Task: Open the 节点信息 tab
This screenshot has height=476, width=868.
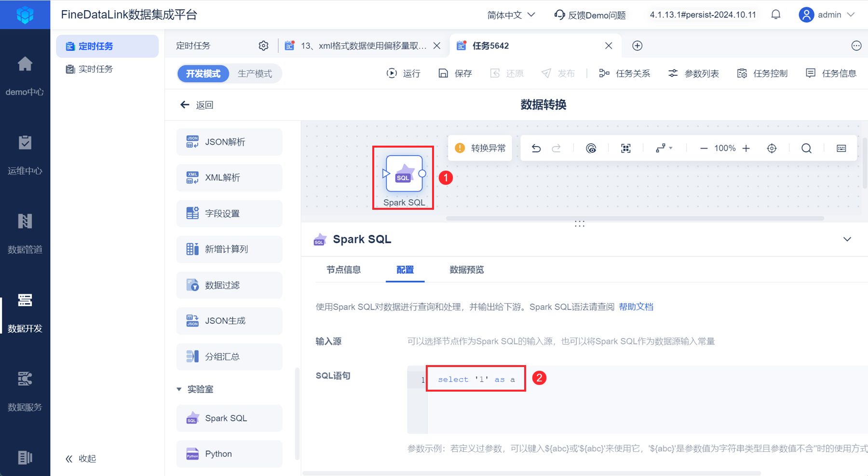Action: point(343,270)
